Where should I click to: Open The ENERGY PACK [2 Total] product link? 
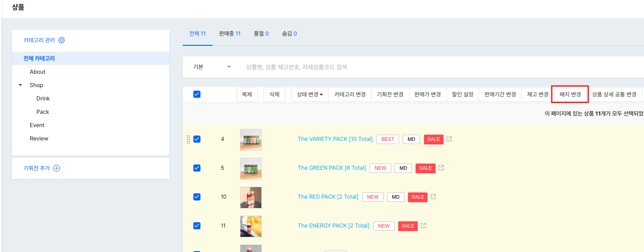[x=334, y=226]
